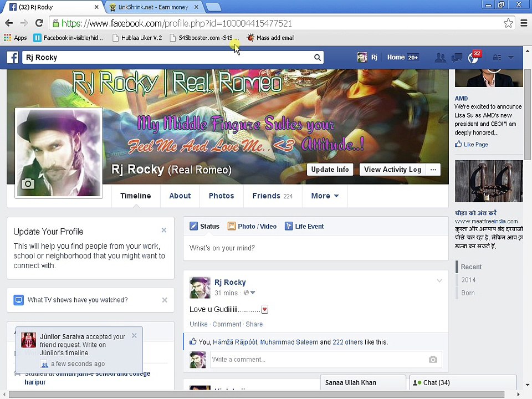532x399 pixels.
Task: Close the Jùniior Saraiva notification popup
Action: coord(134,336)
